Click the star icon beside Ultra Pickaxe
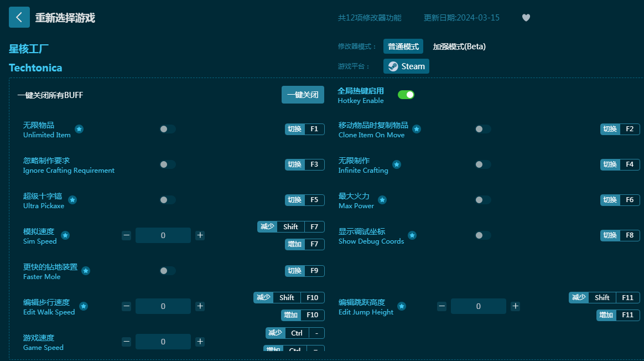Viewport: 644px width, 361px height. pos(72,200)
